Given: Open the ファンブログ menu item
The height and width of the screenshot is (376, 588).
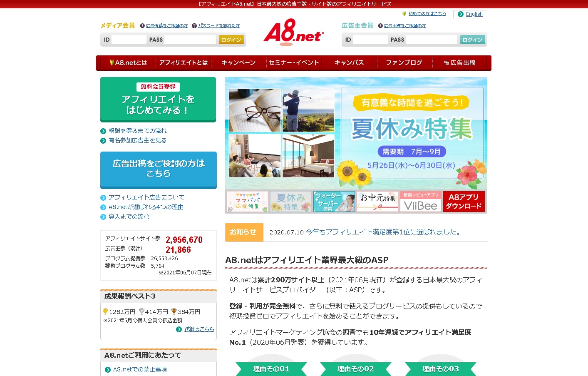Looking at the screenshot, I should (x=404, y=62).
